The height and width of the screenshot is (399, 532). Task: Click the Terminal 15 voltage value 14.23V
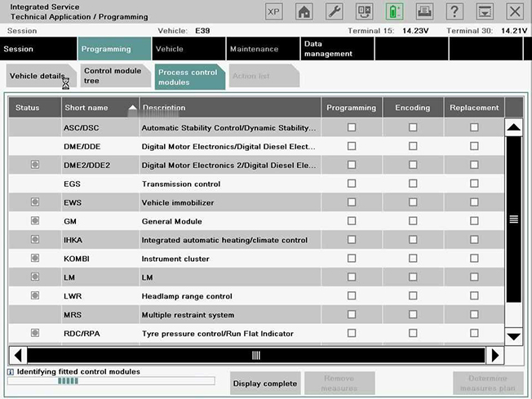click(415, 31)
